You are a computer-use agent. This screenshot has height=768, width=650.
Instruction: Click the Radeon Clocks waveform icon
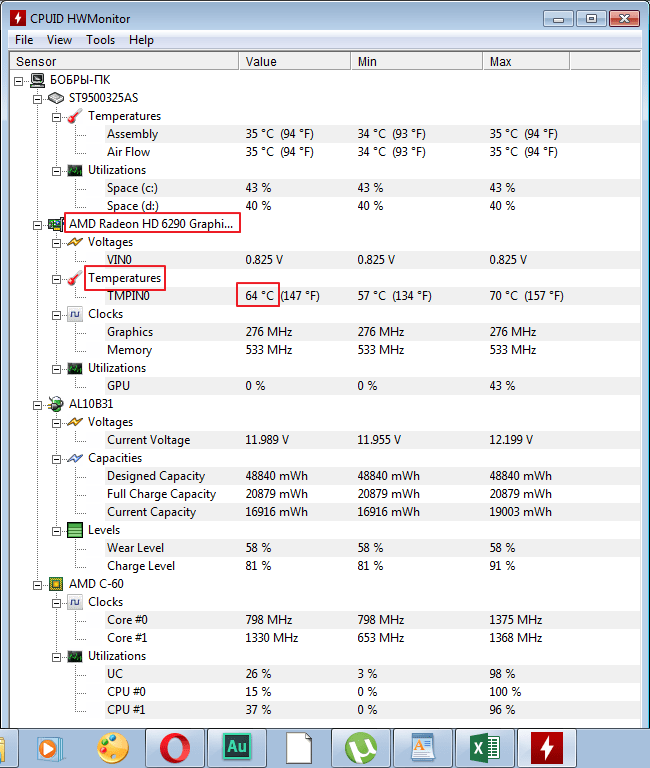[x=74, y=314]
